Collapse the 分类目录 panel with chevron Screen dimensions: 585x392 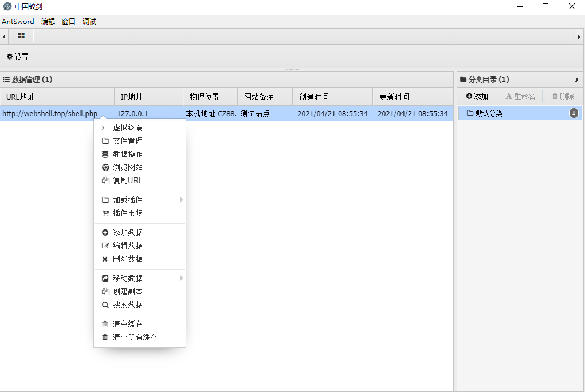tap(576, 80)
